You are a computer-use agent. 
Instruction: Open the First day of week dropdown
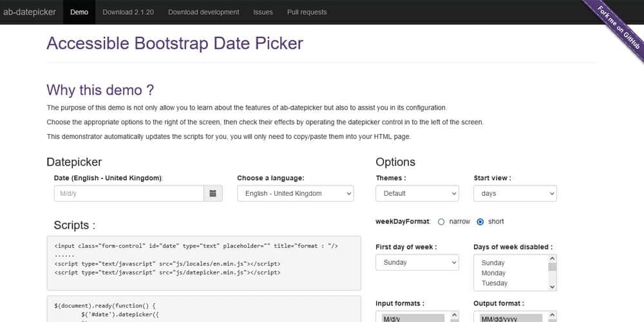[417, 263]
